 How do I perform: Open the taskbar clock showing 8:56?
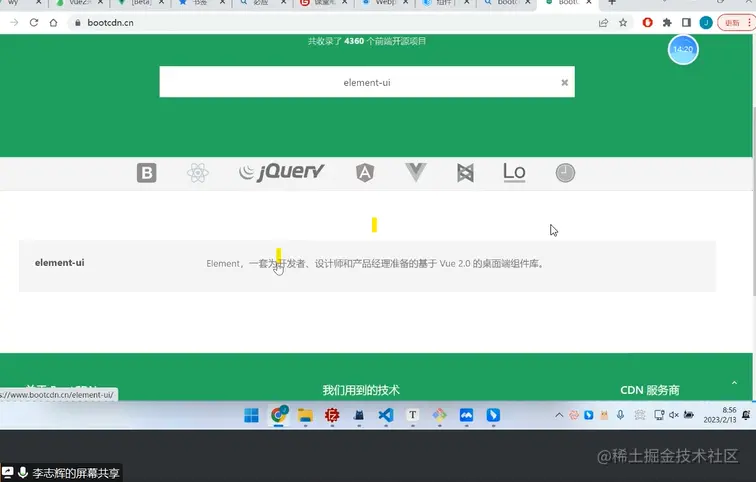point(720,415)
